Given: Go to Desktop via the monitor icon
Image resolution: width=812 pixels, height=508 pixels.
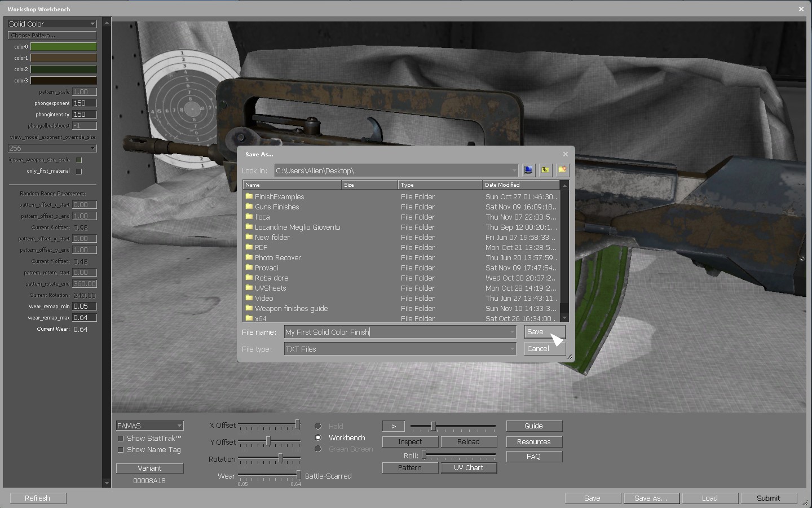Looking at the screenshot, I should 528,170.
